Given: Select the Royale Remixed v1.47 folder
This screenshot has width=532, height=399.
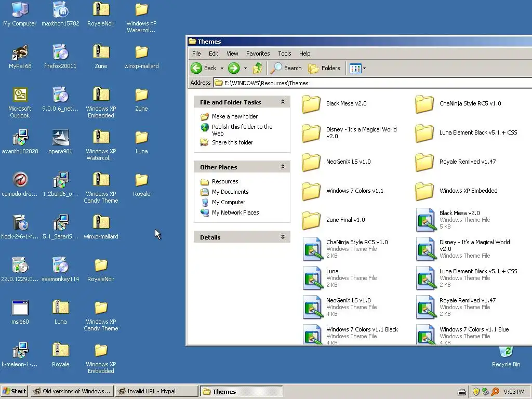Looking at the screenshot, I should click(456, 162).
